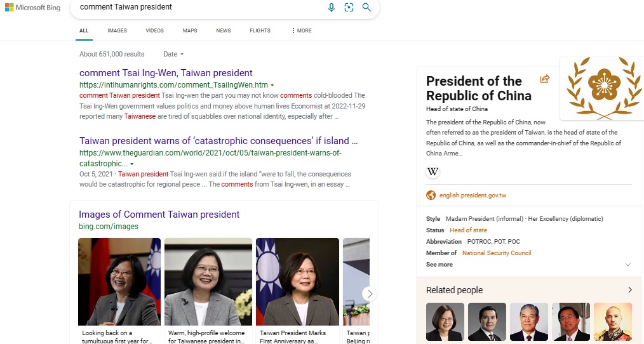Click the microphone voice search icon
This screenshot has height=344, width=644.
[331, 8]
